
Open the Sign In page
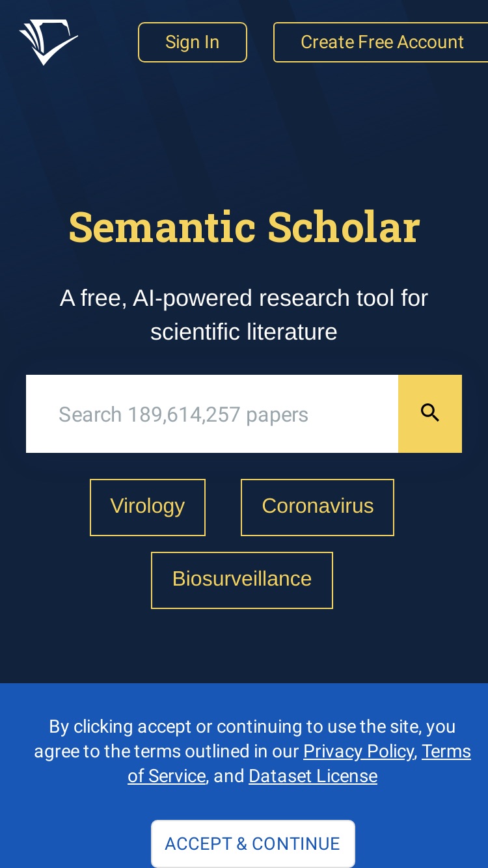click(193, 42)
